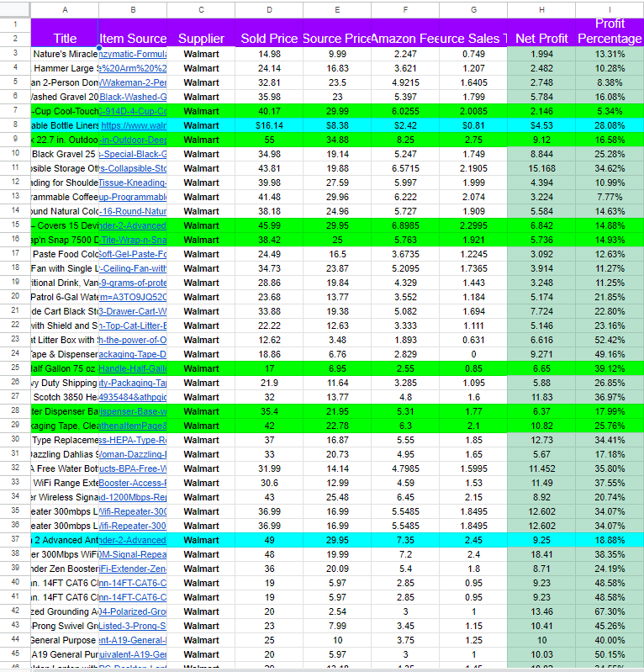644x672 pixels.
Task: Open the Nature's Miracle enzymatic formula link
Action: (x=133, y=54)
